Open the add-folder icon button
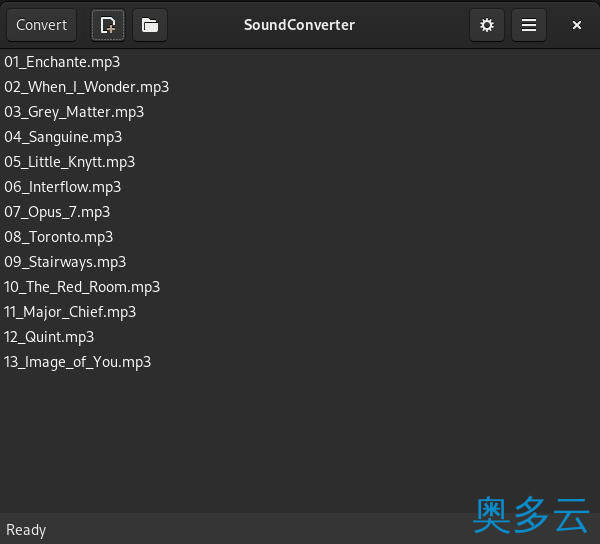The height and width of the screenshot is (544, 600). (150, 25)
